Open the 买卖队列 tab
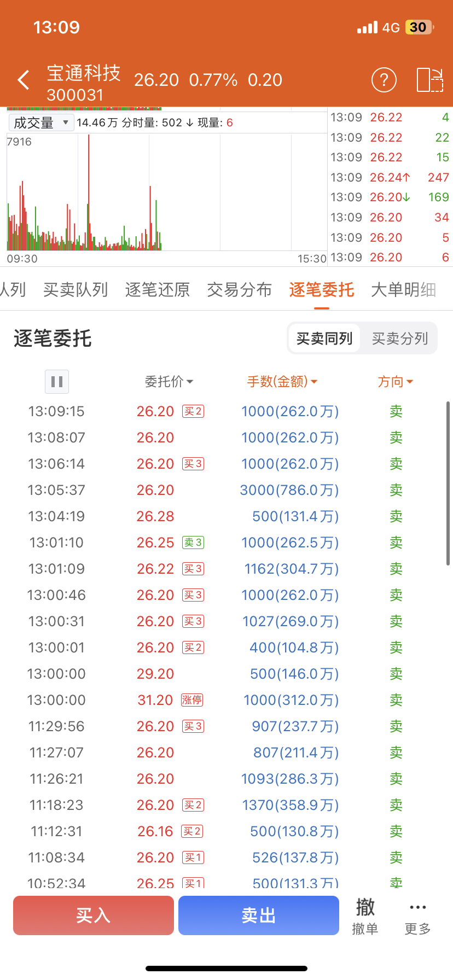This screenshot has height=980, width=453. [75, 290]
